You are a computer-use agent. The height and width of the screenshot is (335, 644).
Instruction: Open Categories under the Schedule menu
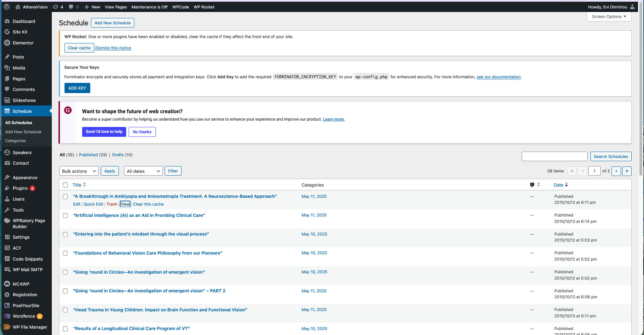pyautogui.click(x=15, y=140)
